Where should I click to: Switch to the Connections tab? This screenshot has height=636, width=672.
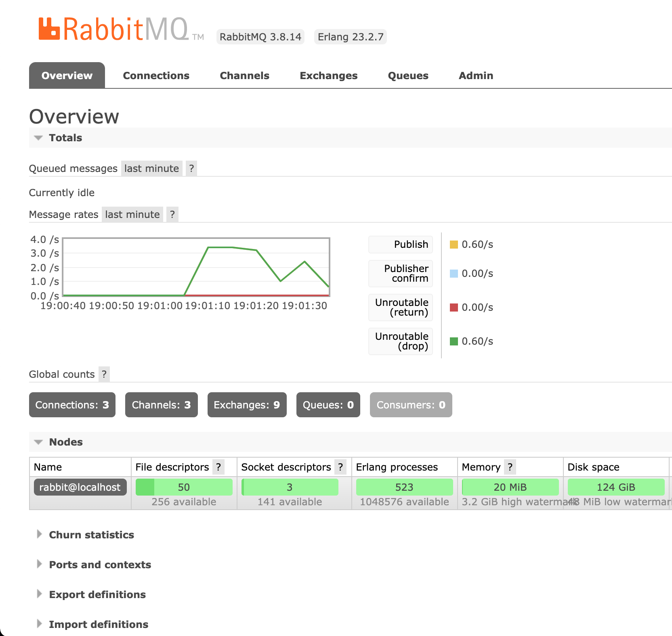[x=156, y=75]
